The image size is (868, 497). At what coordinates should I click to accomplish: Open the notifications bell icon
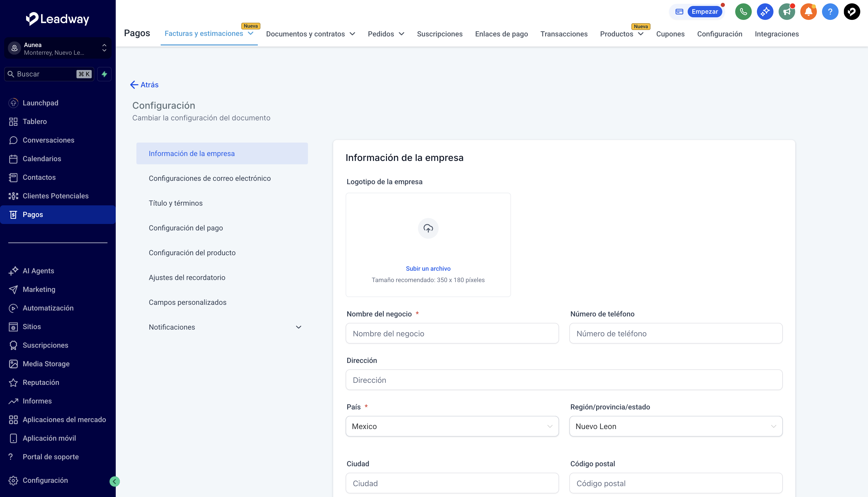point(808,12)
